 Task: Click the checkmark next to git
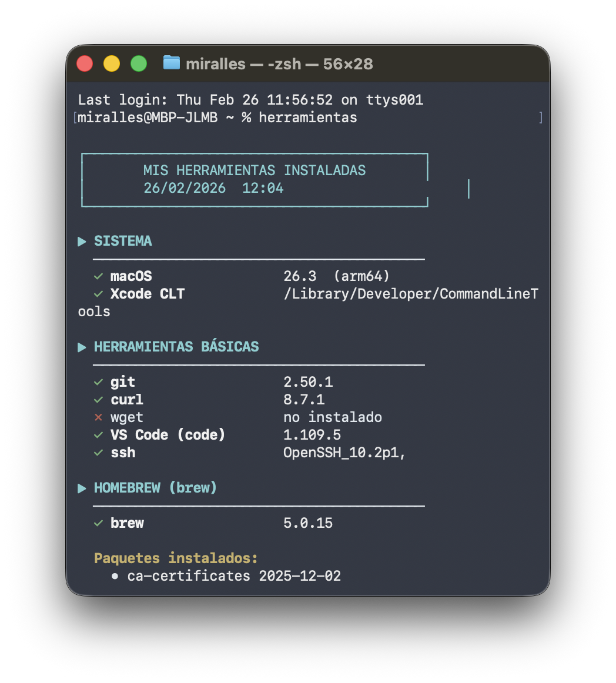[x=98, y=382]
